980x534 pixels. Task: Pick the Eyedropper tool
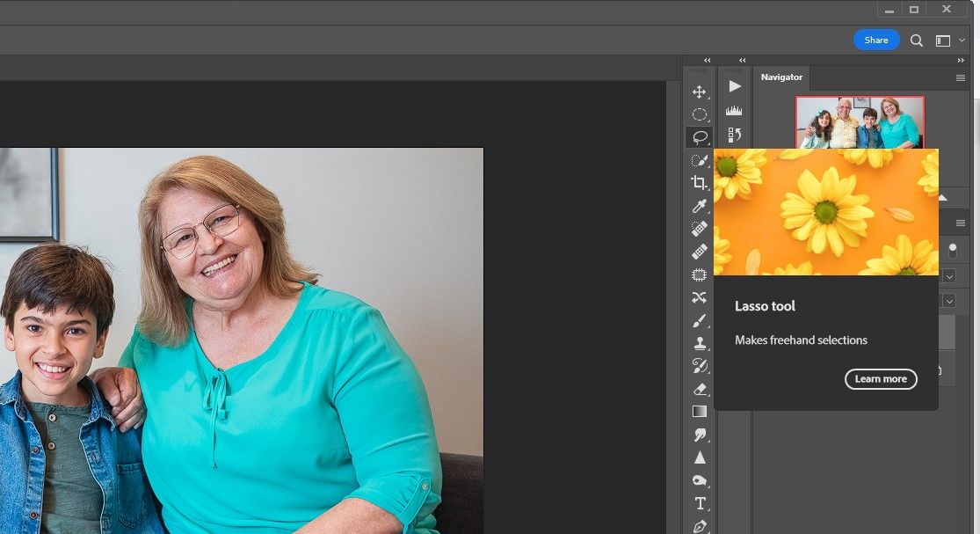(700, 206)
